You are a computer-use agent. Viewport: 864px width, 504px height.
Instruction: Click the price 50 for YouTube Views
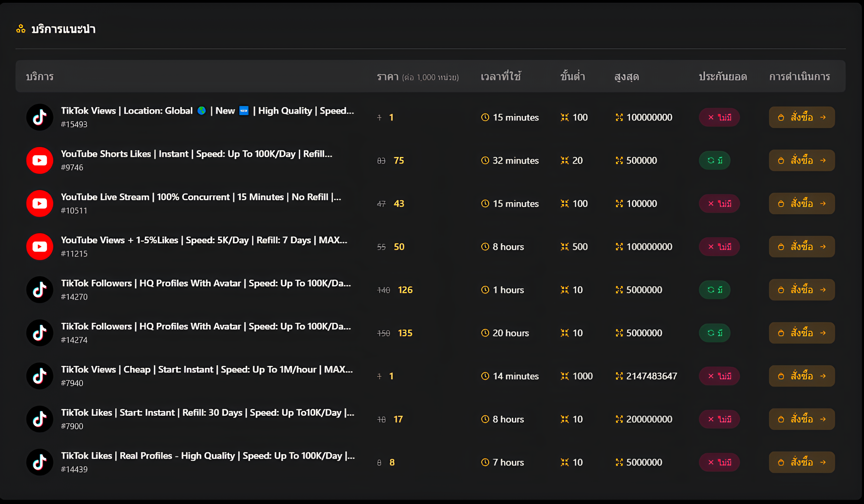[x=399, y=246]
